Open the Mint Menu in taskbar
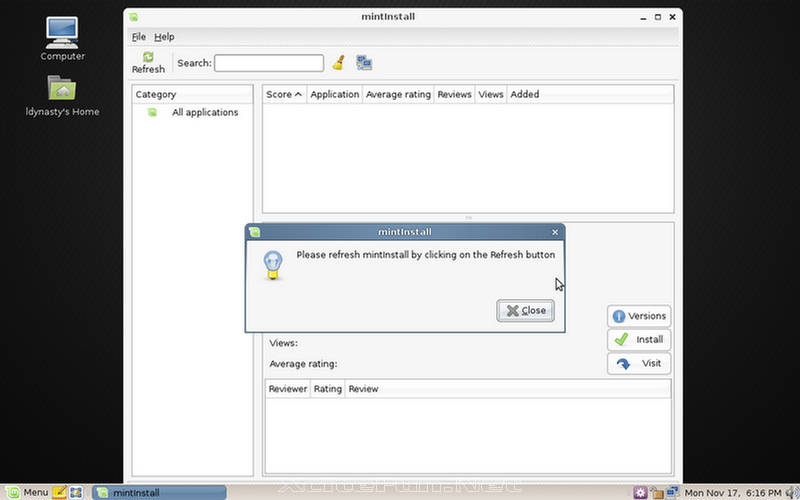Image resolution: width=800 pixels, height=500 pixels. (27, 492)
